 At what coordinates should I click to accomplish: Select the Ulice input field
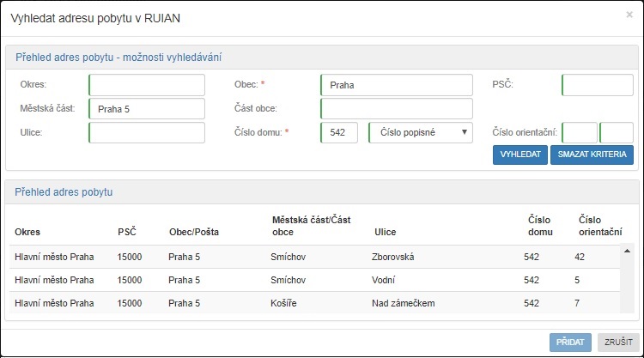click(147, 132)
